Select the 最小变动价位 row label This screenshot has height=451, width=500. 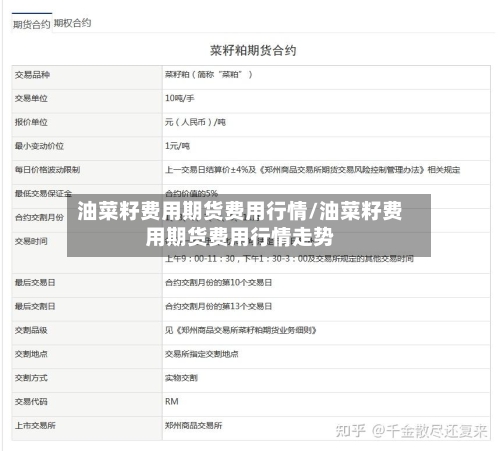(39, 146)
